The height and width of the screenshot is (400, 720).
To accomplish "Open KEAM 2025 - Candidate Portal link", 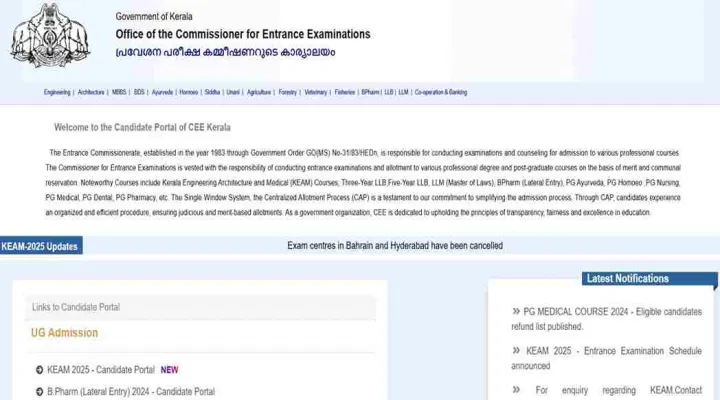I will tap(101, 370).
